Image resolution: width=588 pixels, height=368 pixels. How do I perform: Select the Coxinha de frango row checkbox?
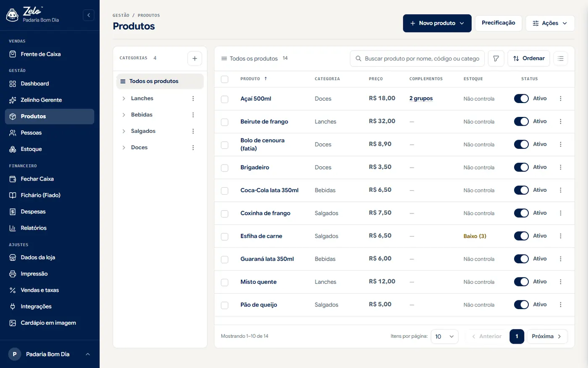coord(225,213)
